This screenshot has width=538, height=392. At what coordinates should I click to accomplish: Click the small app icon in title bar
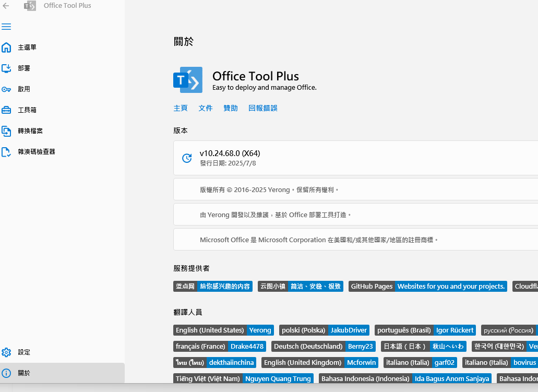point(30,6)
